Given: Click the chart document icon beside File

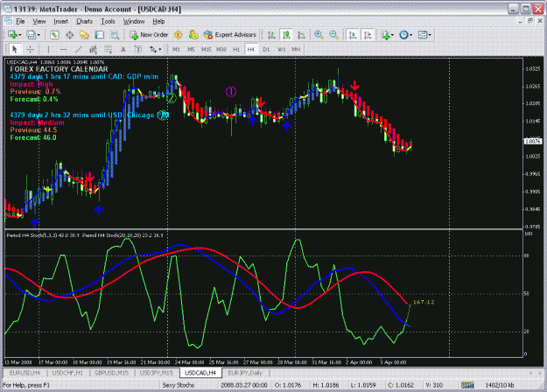Looking at the screenshot, I should [x=9, y=21].
